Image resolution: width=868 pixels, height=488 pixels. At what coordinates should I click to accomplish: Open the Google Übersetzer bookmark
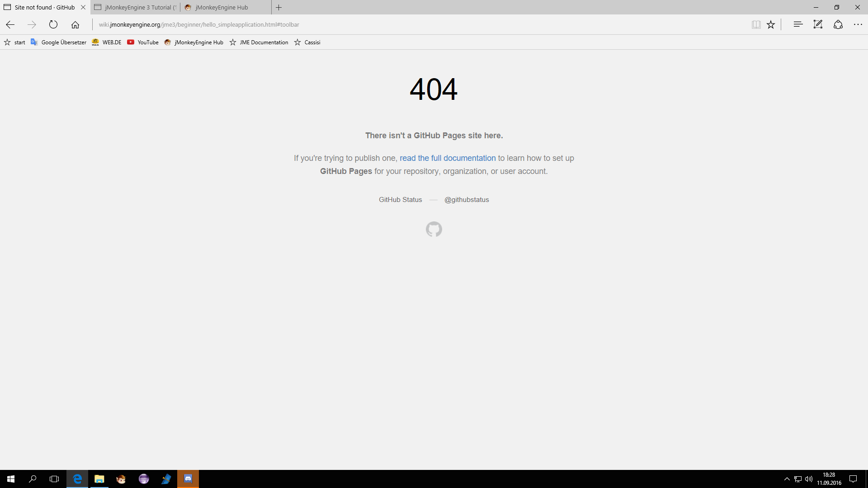click(x=58, y=42)
